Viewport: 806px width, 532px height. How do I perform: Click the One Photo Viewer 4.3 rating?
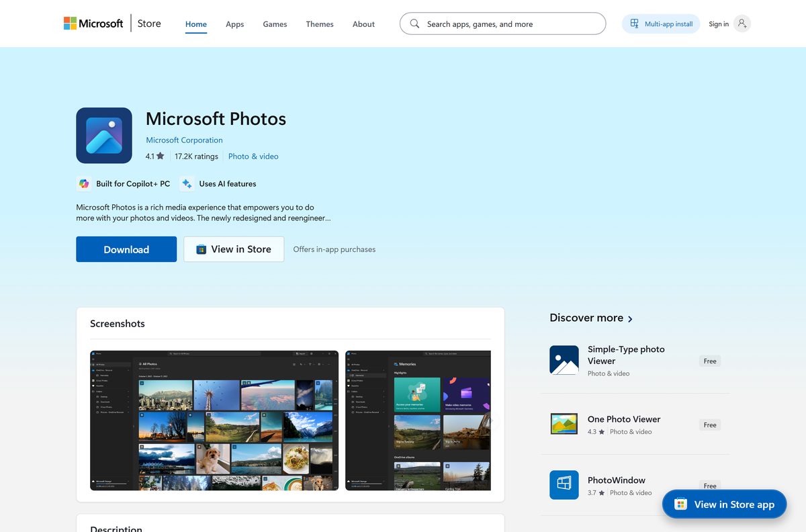(596, 432)
